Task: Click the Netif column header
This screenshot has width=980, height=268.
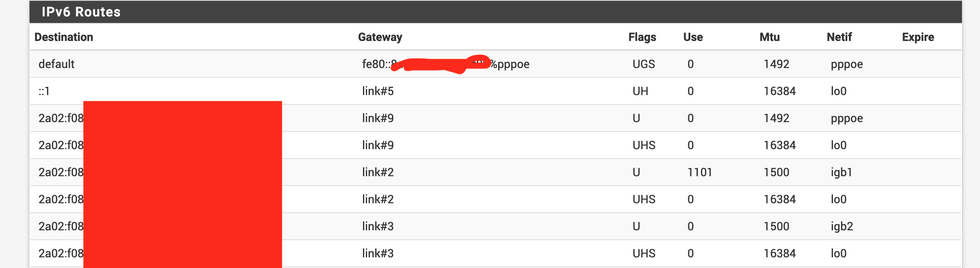Action: [839, 37]
